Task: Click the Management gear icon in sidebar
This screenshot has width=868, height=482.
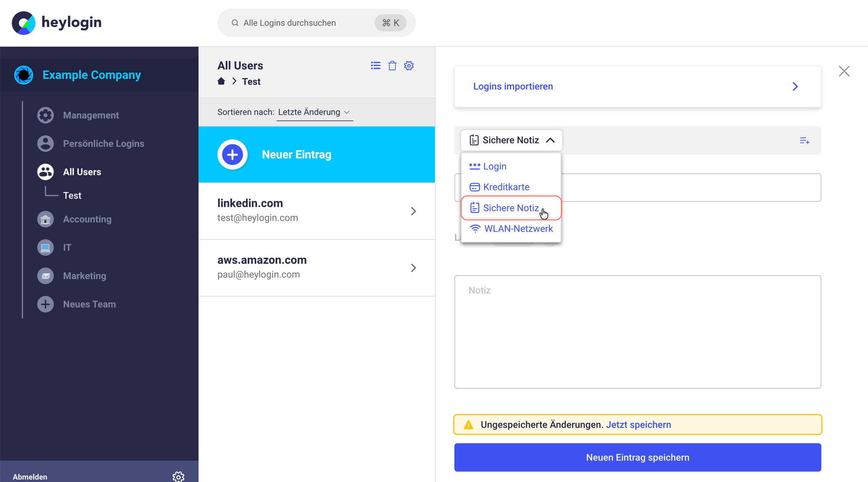Action: coord(45,115)
